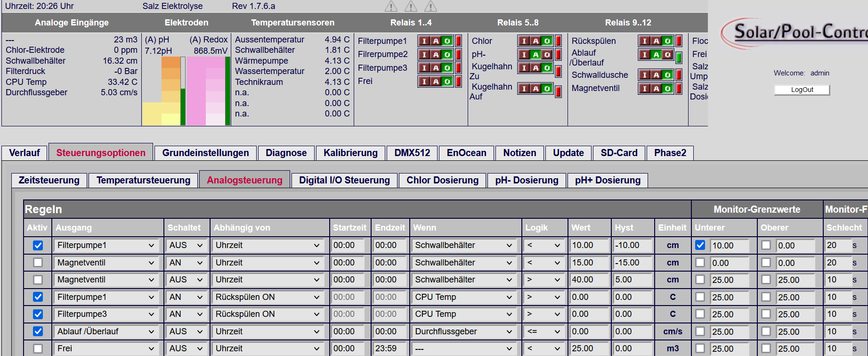Uncheck Aktiv for Filterpumpe3 rule
Screen dimensions: 868x356
tap(38, 315)
